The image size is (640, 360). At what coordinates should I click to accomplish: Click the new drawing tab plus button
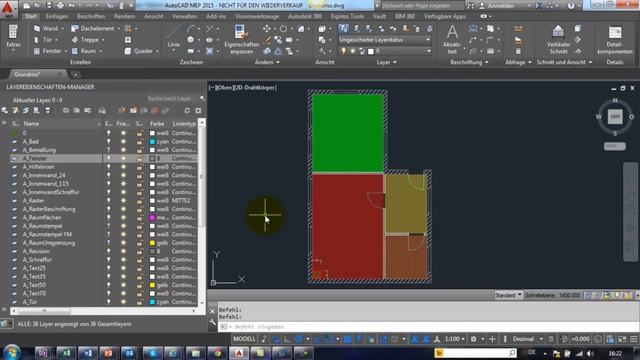click(x=75, y=74)
